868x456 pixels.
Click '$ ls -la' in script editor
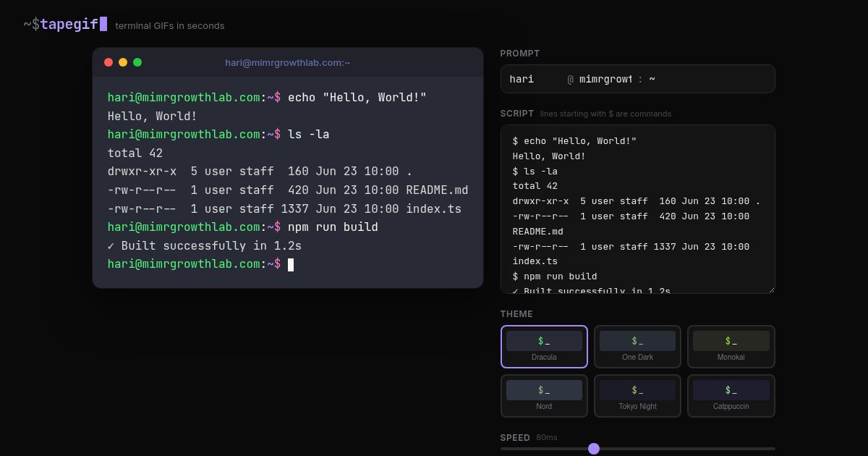click(x=535, y=171)
